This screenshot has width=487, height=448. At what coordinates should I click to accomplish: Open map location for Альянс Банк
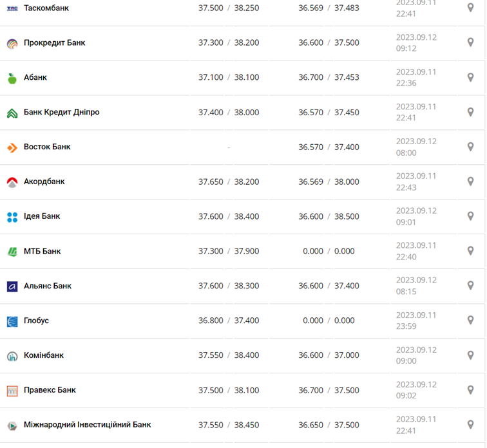(x=470, y=285)
